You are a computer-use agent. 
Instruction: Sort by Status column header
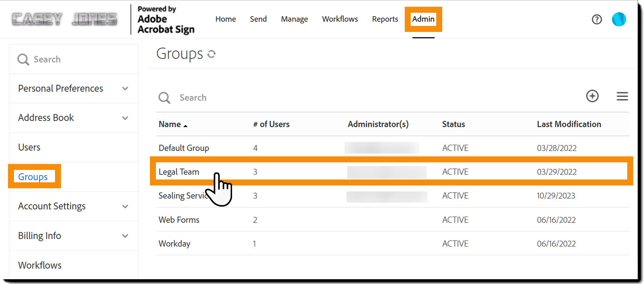click(x=453, y=124)
